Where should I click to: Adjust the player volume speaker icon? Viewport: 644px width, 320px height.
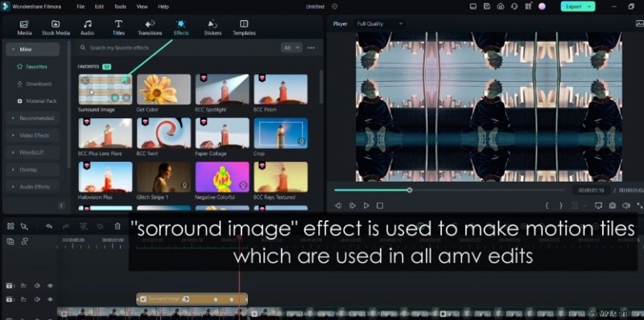626,206
